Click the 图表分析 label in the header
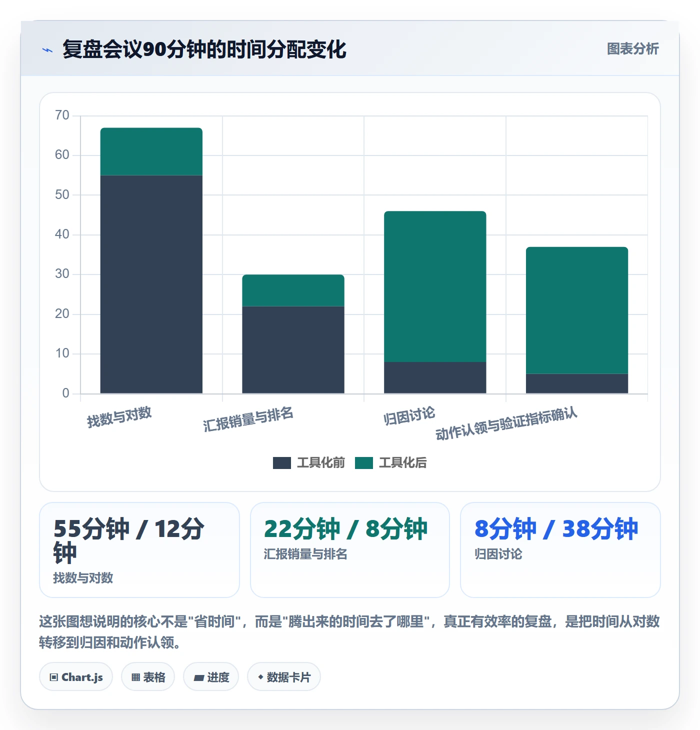 (x=632, y=49)
